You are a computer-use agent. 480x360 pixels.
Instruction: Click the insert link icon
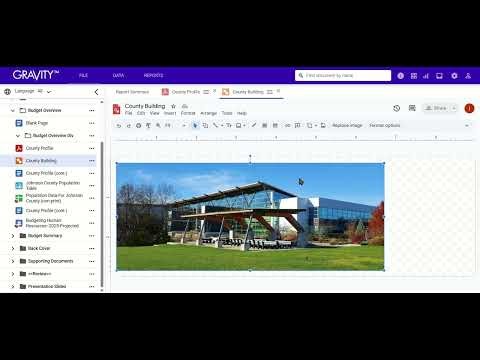(x=288, y=126)
